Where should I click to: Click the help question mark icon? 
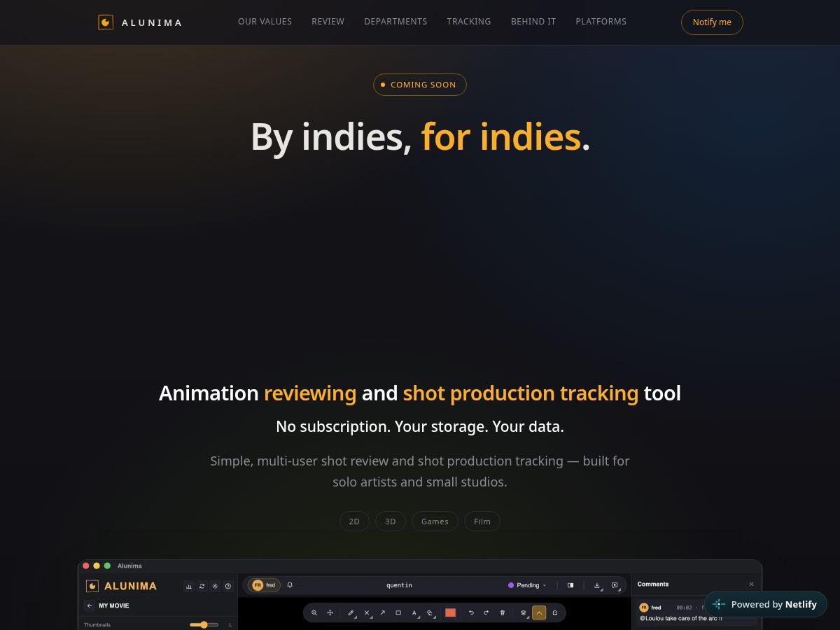tap(228, 586)
